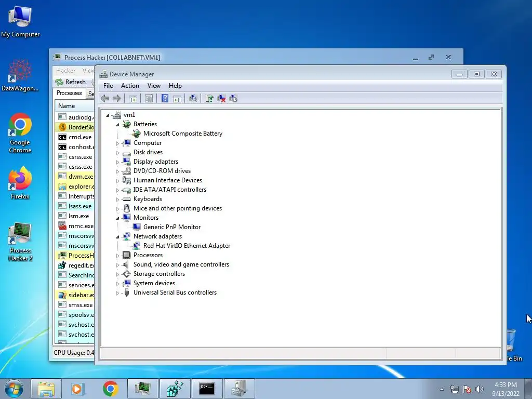Click the Back arrow in Device Manager toolbar
The width and height of the screenshot is (532, 399).
(105, 98)
